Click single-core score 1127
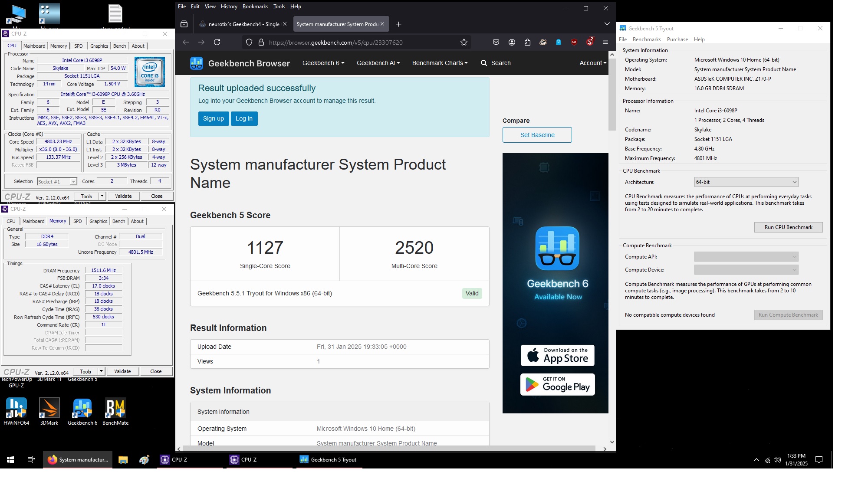868x488 pixels. (x=265, y=248)
